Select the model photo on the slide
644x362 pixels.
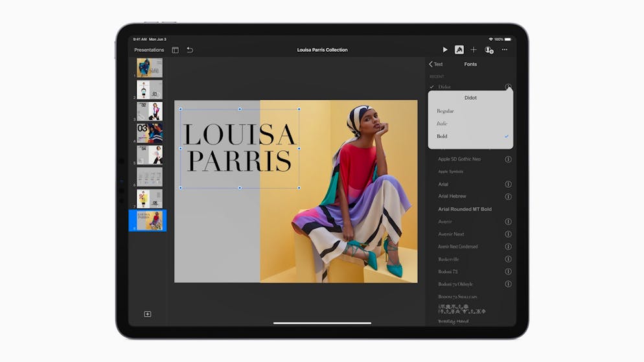[339, 191]
